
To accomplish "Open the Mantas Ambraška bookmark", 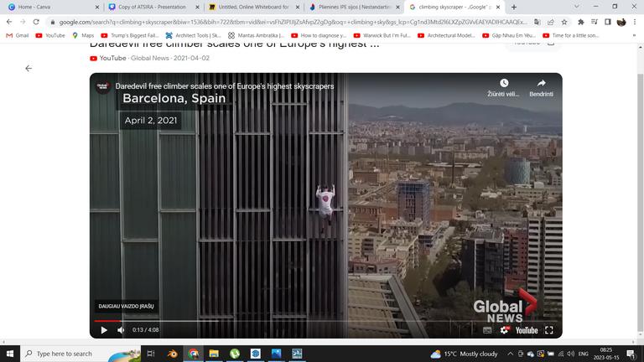I will click(x=256, y=36).
